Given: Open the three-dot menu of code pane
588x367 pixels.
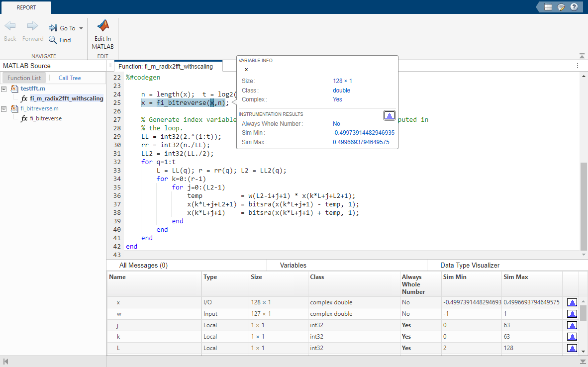Looking at the screenshot, I should 578,66.
